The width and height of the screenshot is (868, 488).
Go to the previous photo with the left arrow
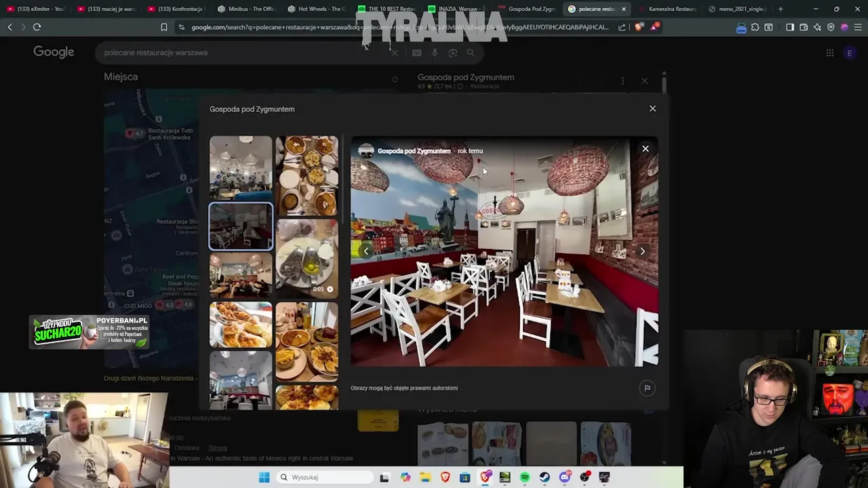[x=366, y=251]
